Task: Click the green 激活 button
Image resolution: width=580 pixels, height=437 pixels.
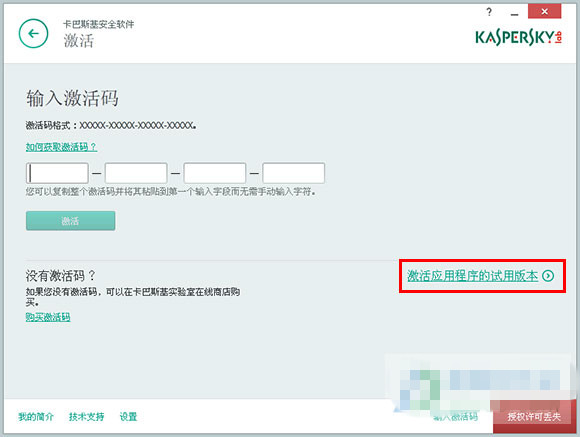Action: pyautogui.click(x=71, y=221)
